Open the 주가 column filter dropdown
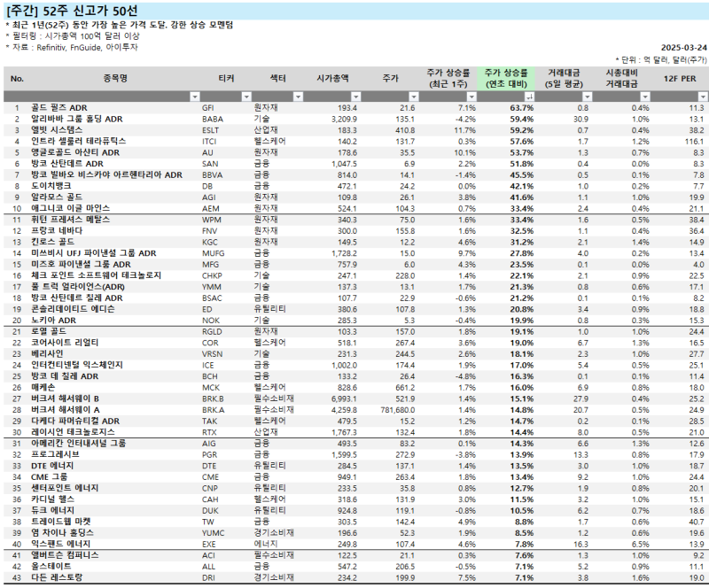709x588 pixels. coord(414,97)
